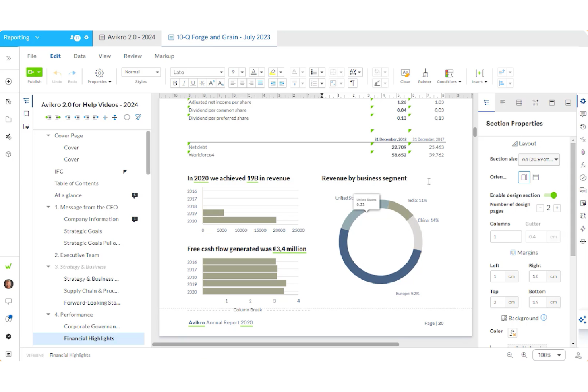Collapse the Cover Page tree node
Image resolution: width=588 pixels, height=392 pixels.
coord(48,135)
